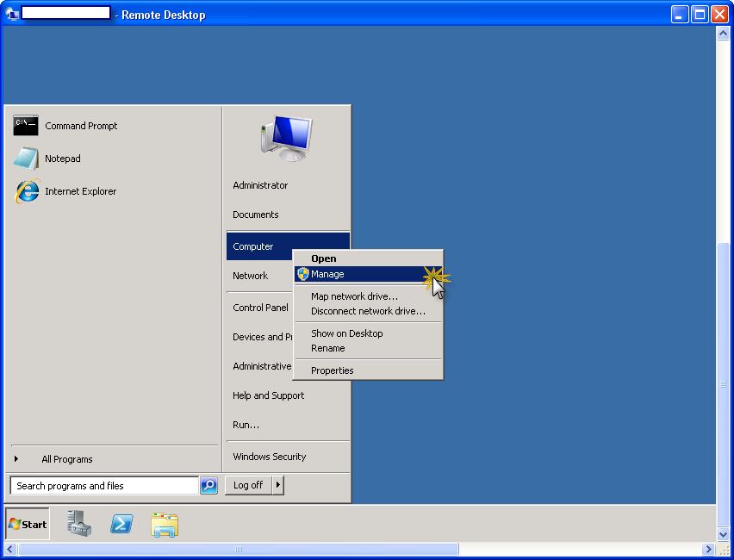This screenshot has width=734, height=560.
Task: Open Windows Explorer from the taskbar
Action: click(165, 525)
